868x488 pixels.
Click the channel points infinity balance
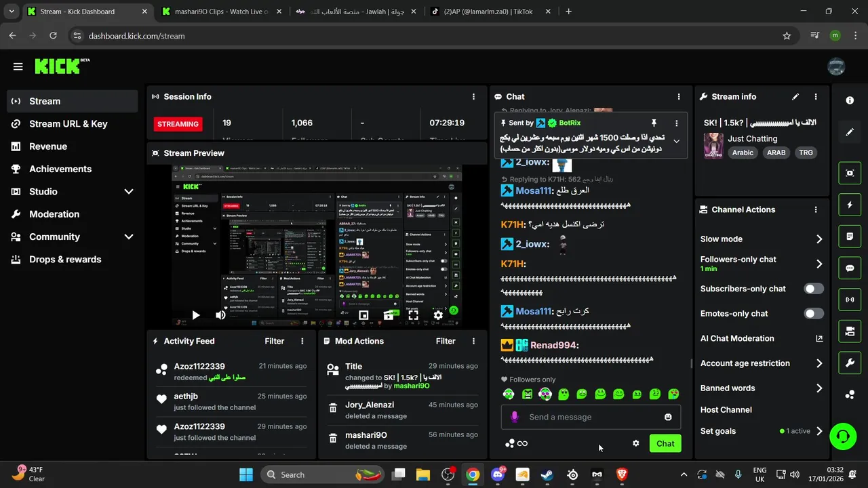[x=516, y=443]
